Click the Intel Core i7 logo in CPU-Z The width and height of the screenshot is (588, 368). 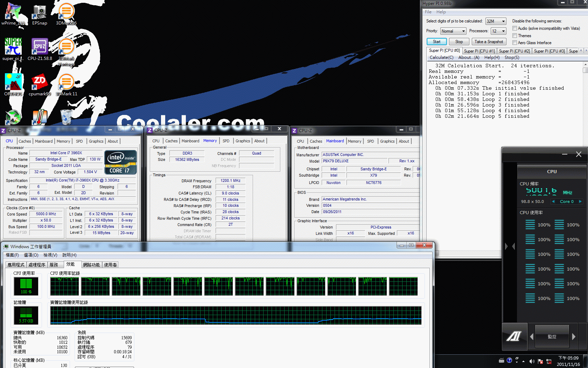click(120, 162)
